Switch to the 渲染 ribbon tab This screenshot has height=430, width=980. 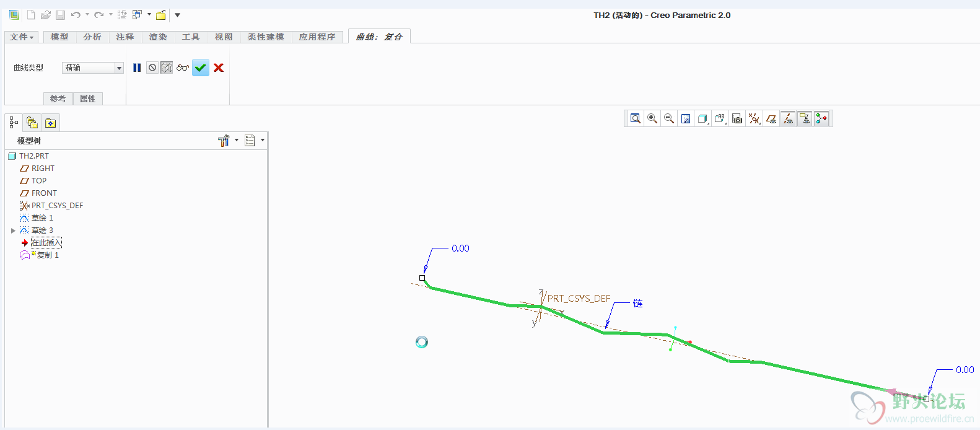click(x=158, y=37)
